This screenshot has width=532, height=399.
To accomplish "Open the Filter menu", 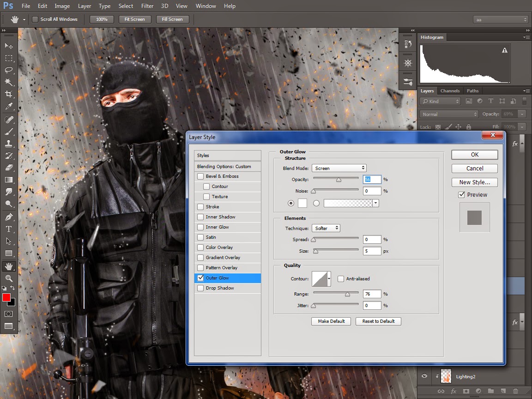I will tap(147, 6).
